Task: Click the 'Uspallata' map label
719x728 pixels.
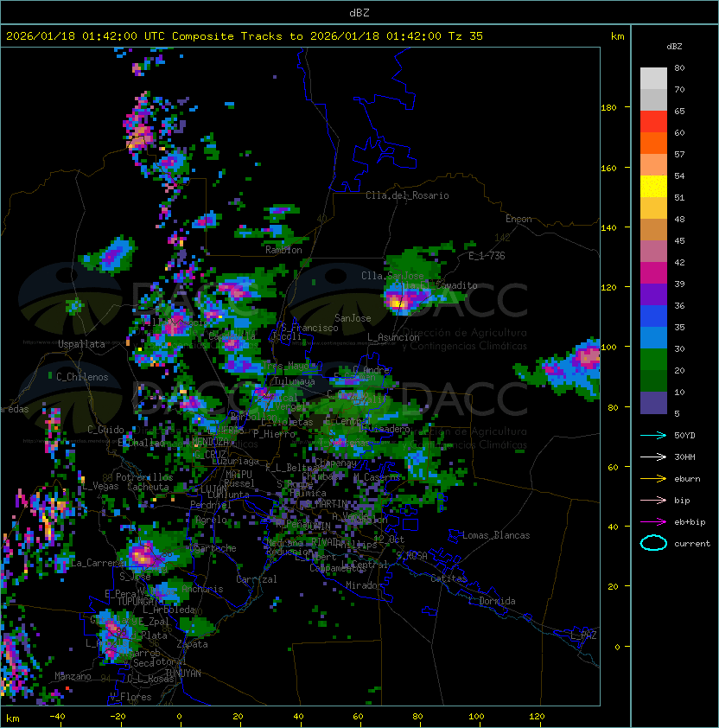Action: pos(81,344)
